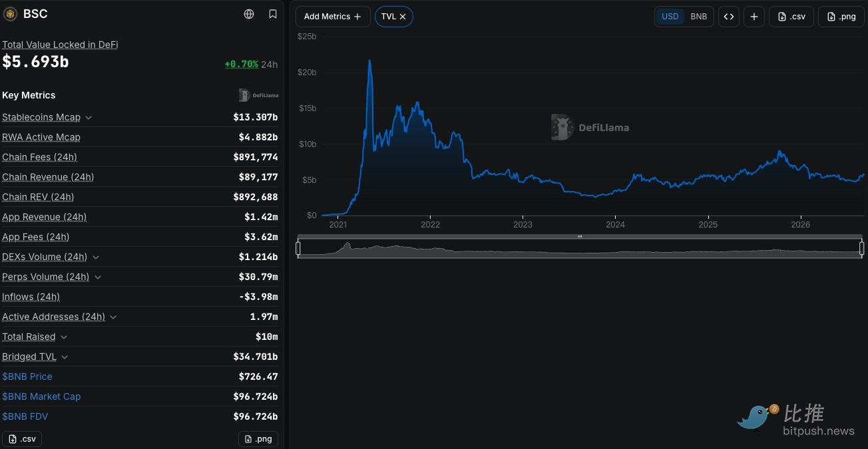The image size is (868, 449).
Task: Click the App Revenue (24h) label
Action: coord(45,217)
